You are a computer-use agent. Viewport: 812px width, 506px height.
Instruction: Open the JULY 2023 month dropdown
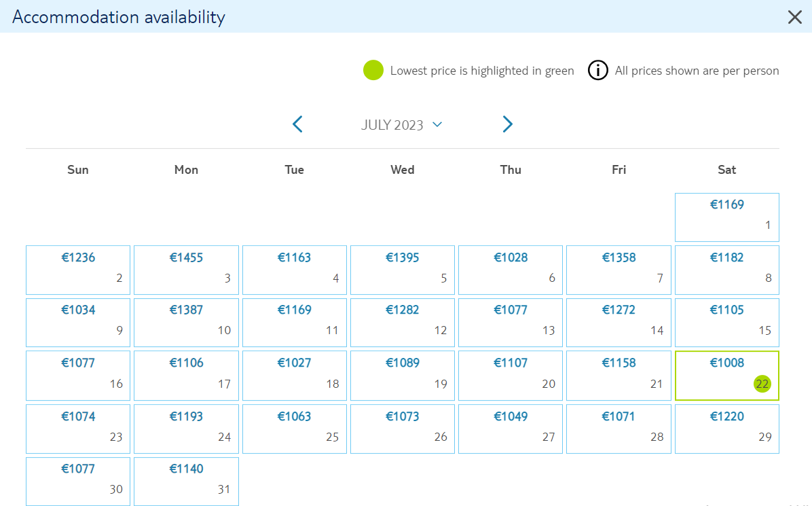coord(401,125)
